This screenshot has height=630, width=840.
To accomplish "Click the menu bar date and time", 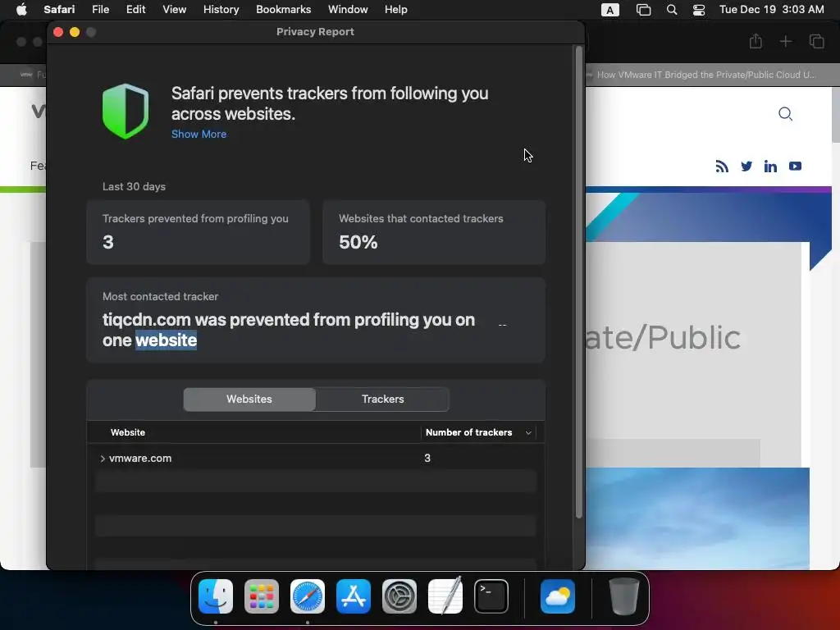I will [x=771, y=10].
